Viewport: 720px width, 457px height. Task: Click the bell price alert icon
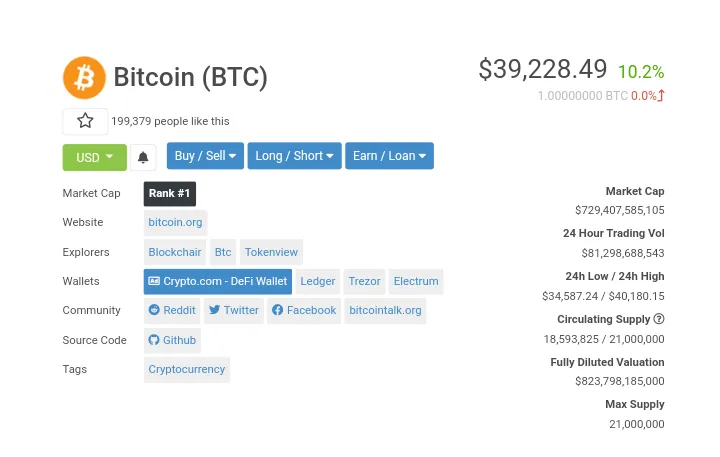143,158
